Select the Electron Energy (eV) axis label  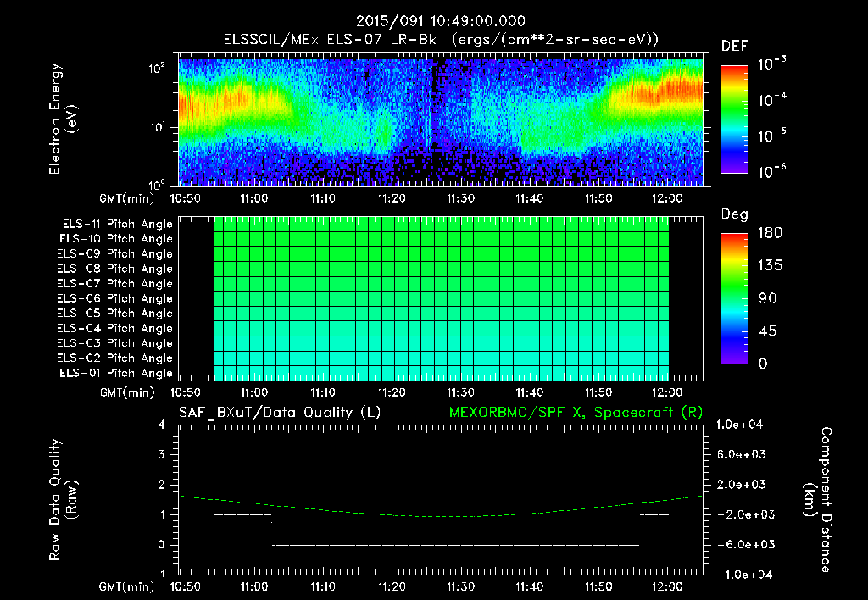pyautogui.click(x=63, y=119)
